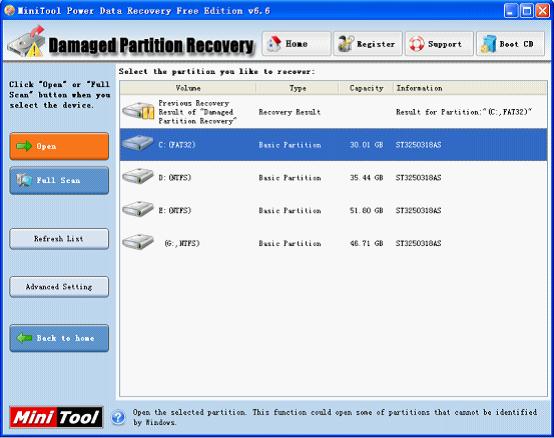This screenshot has height=438, width=554.
Task: Sort by the Type column header
Action: click(297, 88)
